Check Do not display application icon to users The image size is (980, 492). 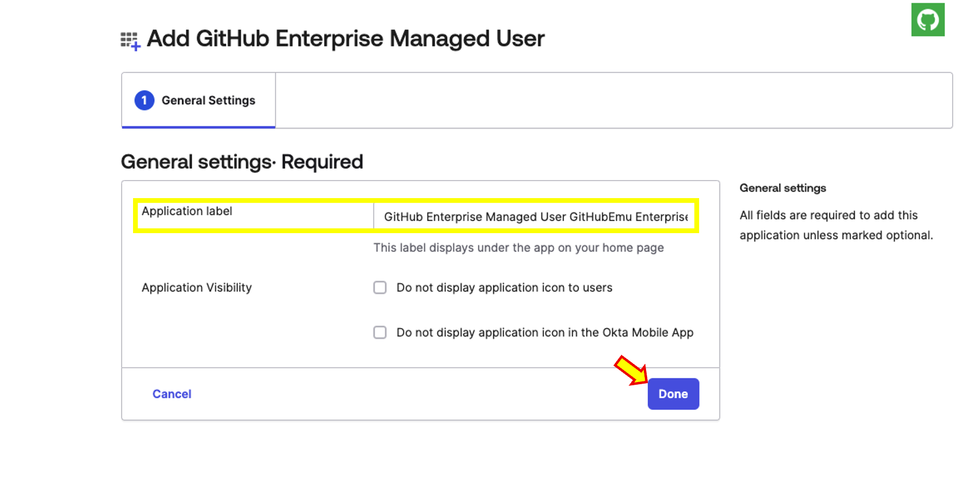click(x=380, y=287)
